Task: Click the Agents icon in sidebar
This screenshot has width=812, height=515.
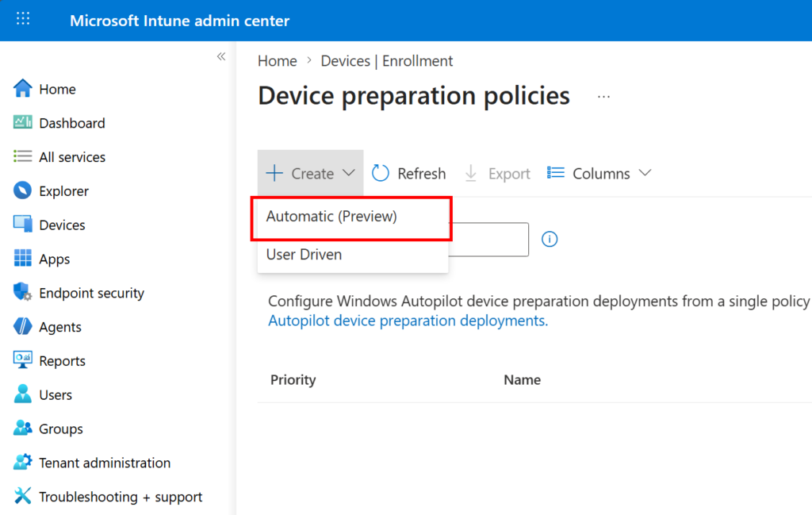Action: point(23,327)
